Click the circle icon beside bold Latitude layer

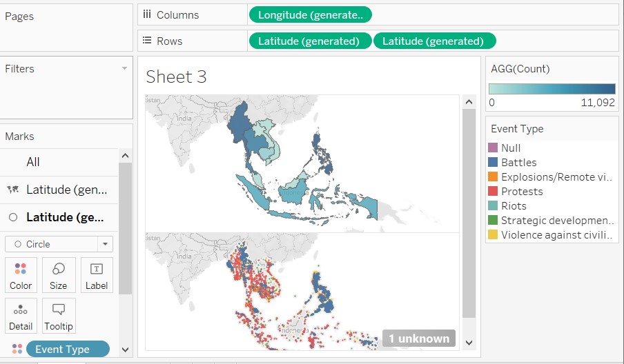click(12, 217)
